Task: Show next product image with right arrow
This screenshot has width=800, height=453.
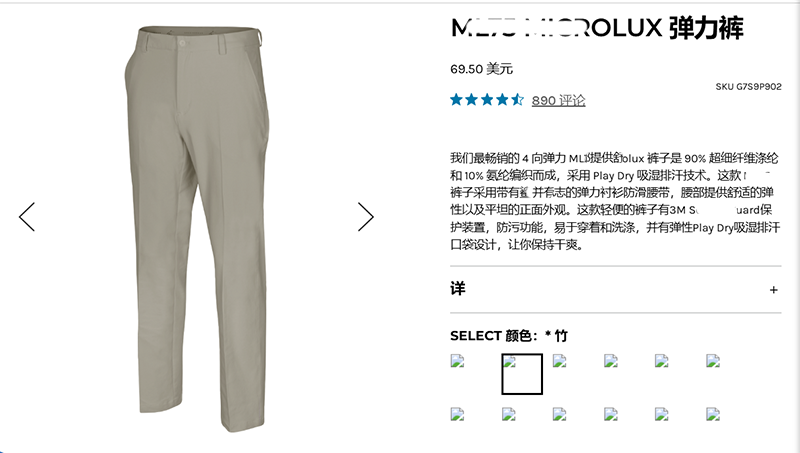Action: pyautogui.click(x=366, y=217)
